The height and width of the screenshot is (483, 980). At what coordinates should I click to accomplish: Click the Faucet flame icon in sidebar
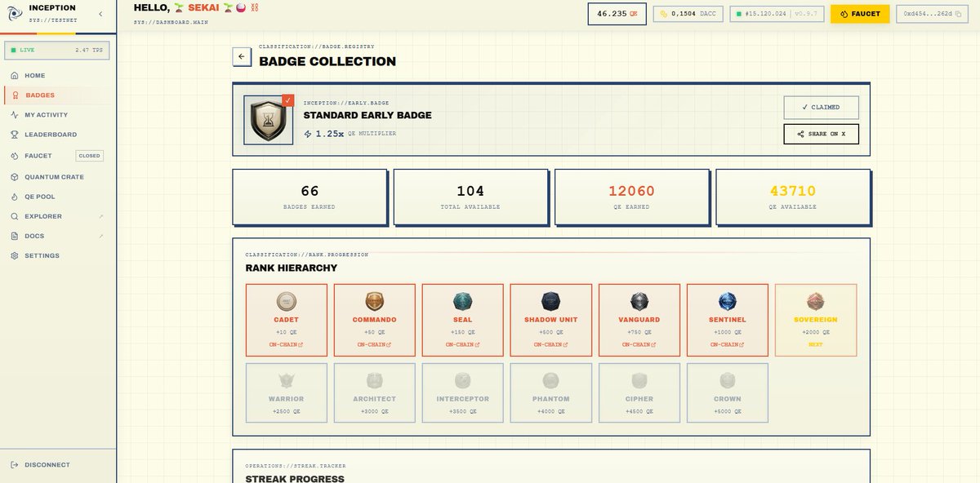pos(15,156)
